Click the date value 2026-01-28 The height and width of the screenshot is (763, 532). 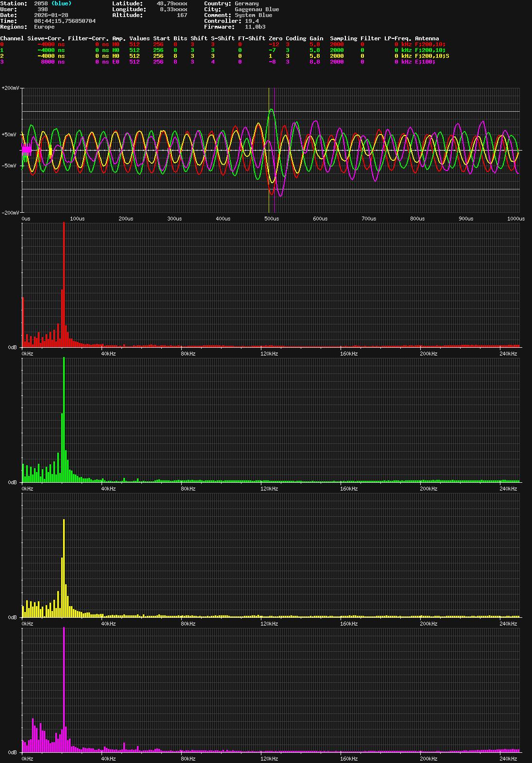(51, 15)
